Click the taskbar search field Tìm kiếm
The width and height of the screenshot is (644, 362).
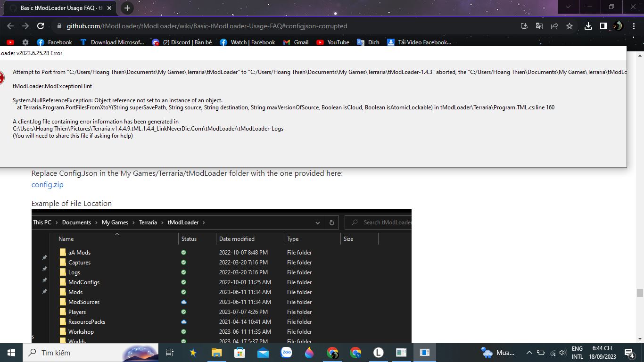click(x=71, y=352)
